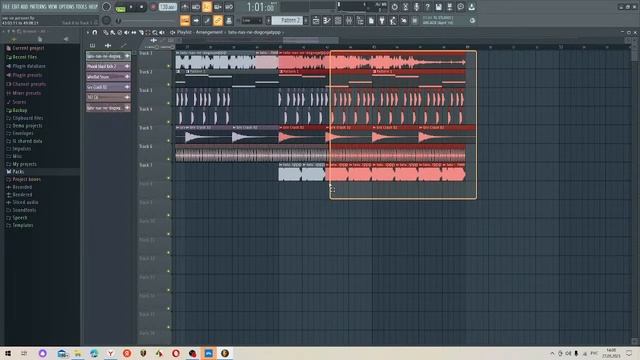Click the master volume knob
640x360 pixels.
[x=107, y=7]
